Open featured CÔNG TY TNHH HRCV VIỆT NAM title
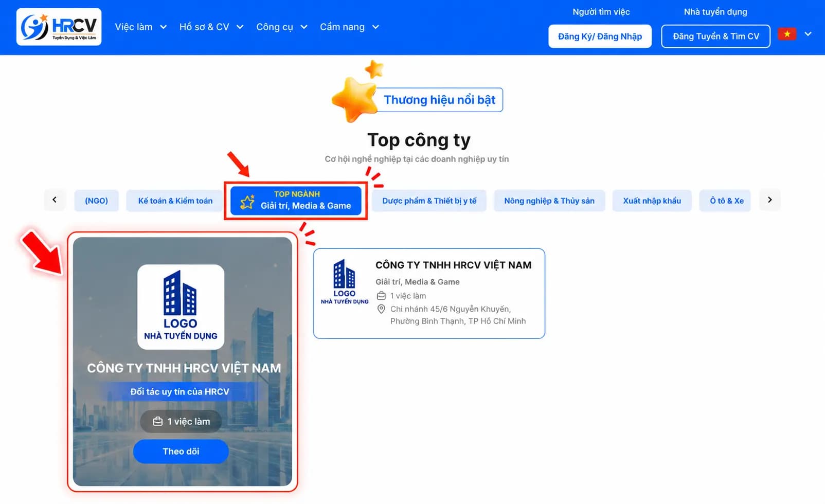 coord(184,368)
